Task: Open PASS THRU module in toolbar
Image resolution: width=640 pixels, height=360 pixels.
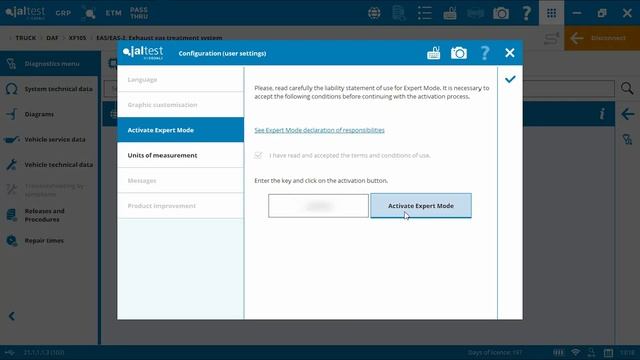Action: point(139,13)
